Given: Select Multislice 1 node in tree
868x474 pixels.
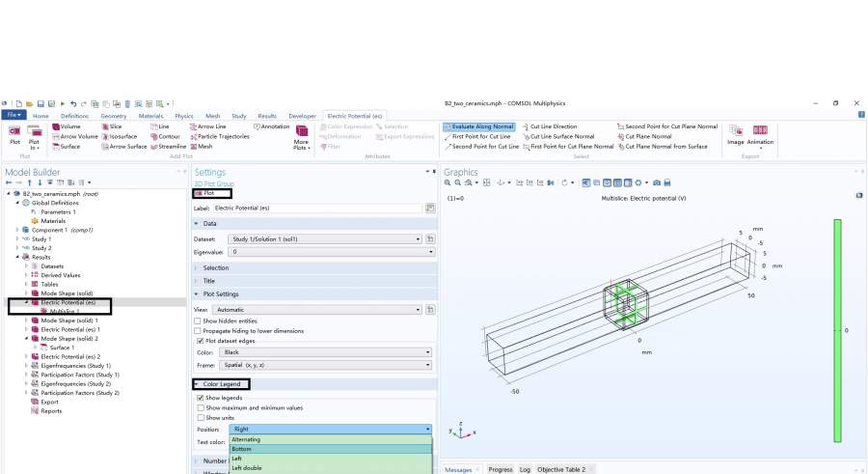Looking at the screenshot, I should 65,312.
